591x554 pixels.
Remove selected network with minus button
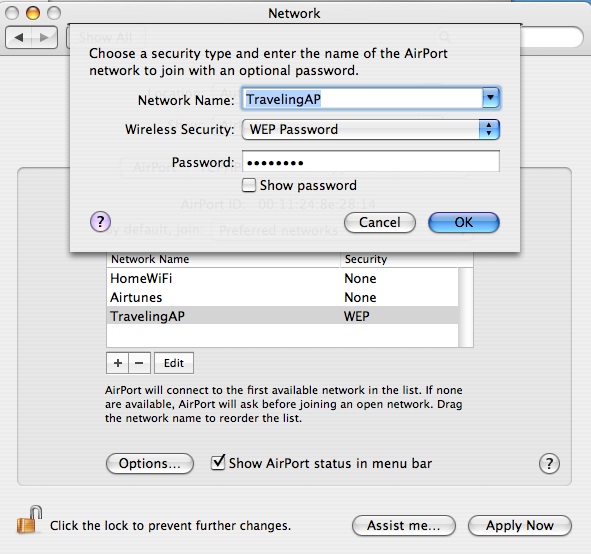(x=139, y=363)
